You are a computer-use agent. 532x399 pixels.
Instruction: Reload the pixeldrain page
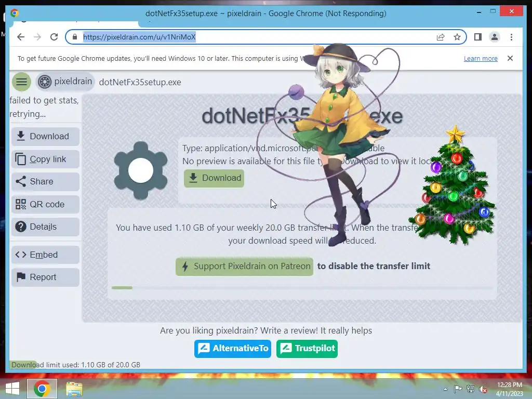coord(54,37)
